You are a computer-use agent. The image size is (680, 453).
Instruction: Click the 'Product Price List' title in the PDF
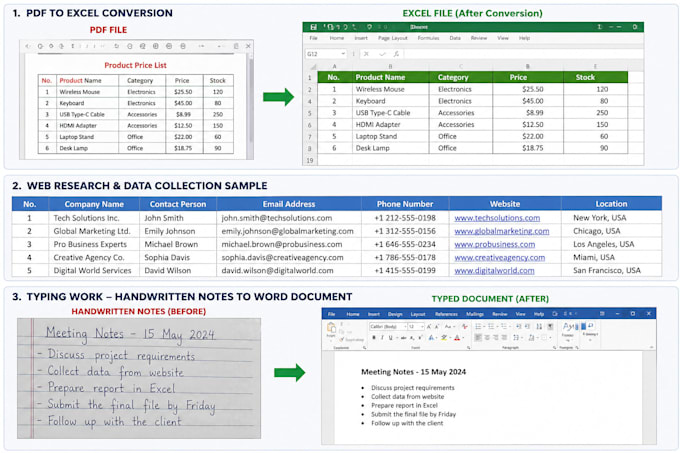coord(135,65)
